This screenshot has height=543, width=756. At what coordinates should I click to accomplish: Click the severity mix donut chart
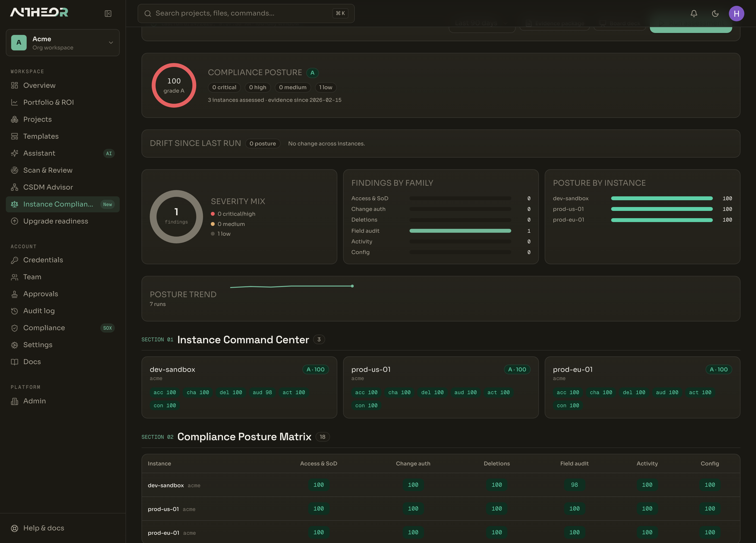click(x=176, y=216)
